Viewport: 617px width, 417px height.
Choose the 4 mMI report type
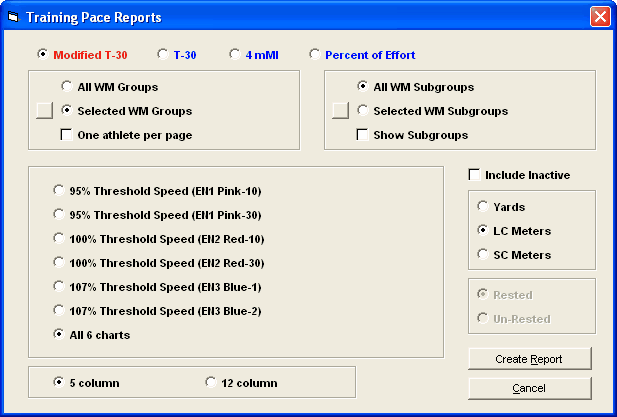[235, 55]
